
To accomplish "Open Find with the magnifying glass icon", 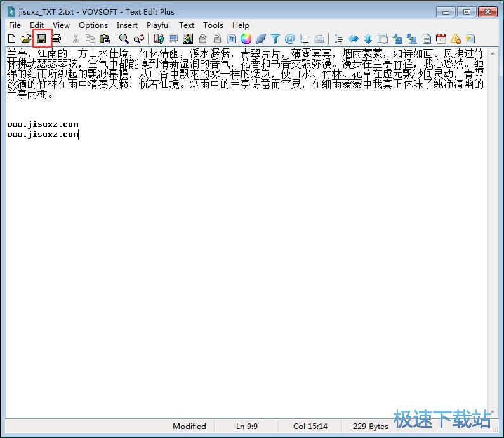I will pos(124,39).
